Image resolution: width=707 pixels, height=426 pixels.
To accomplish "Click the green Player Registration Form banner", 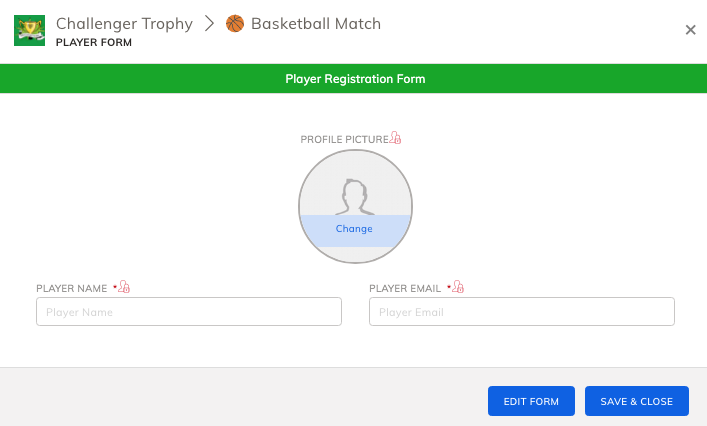I will coord(354,78).
